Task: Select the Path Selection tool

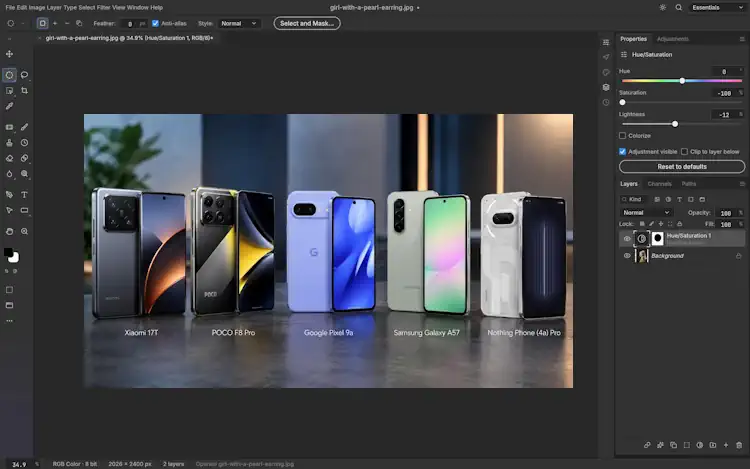Action: [9, 210]
